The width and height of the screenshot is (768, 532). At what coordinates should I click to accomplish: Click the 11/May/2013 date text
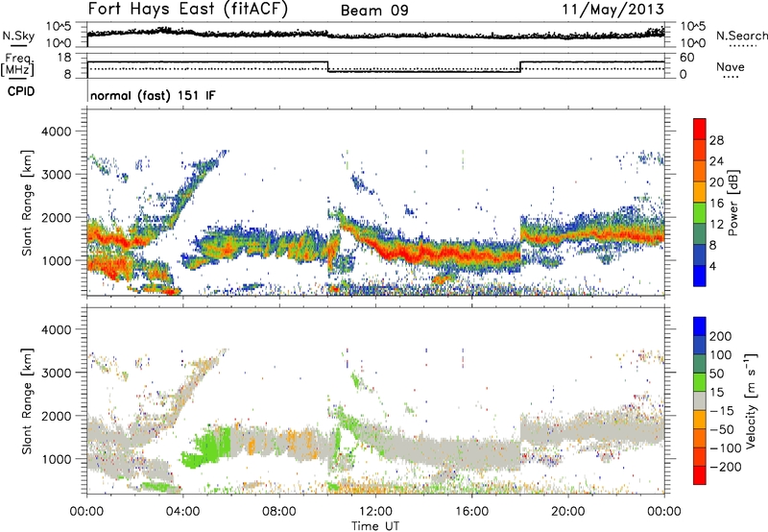tap(612, 10)
